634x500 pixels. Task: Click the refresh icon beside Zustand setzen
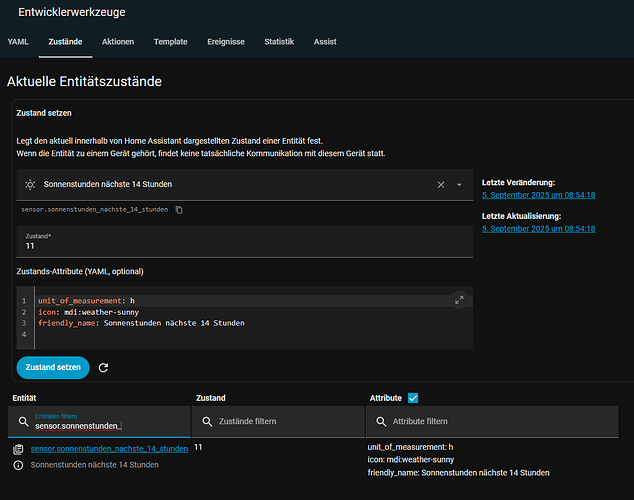tap(103, 368)
